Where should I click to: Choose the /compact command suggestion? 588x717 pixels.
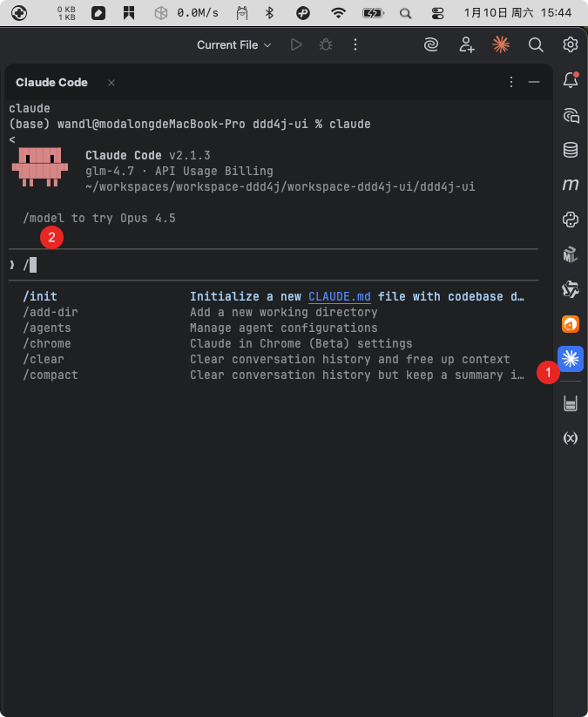coord(51,375)
